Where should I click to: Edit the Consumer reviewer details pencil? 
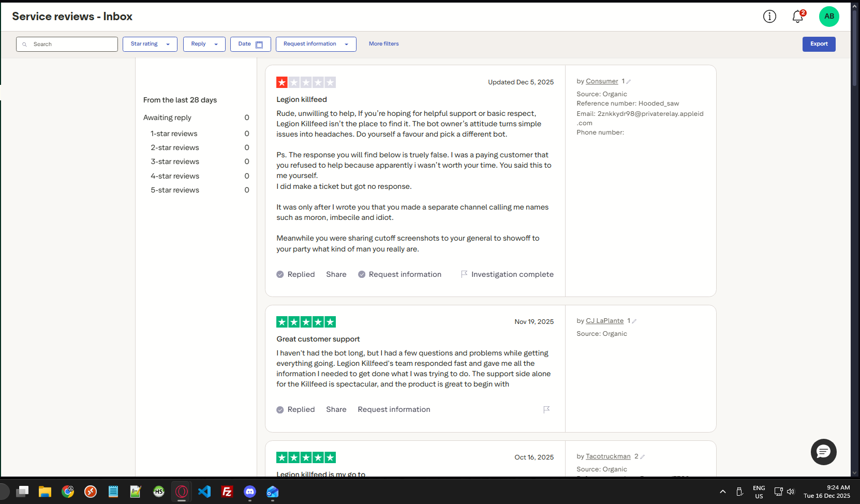[629, 82]
